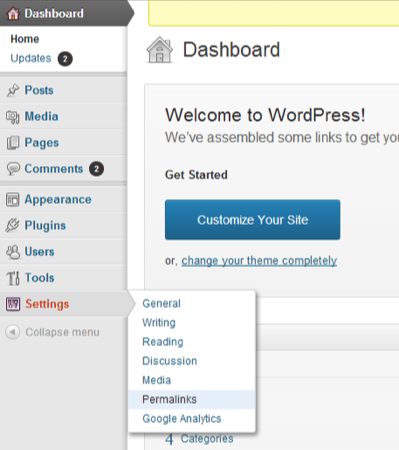Click the Comments pending count badge

[x=96, y=169]
